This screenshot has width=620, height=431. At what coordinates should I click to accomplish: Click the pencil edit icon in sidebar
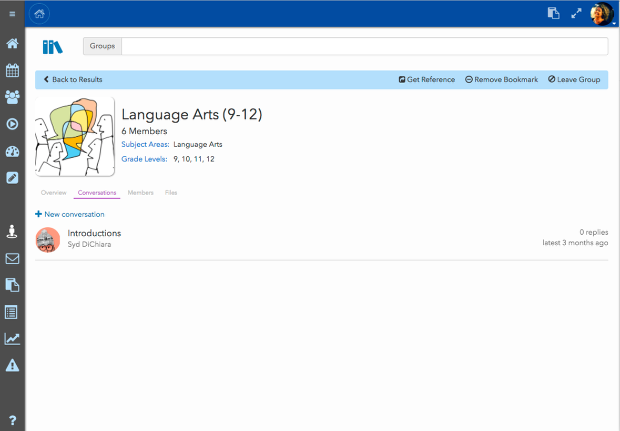click(12, 178)
